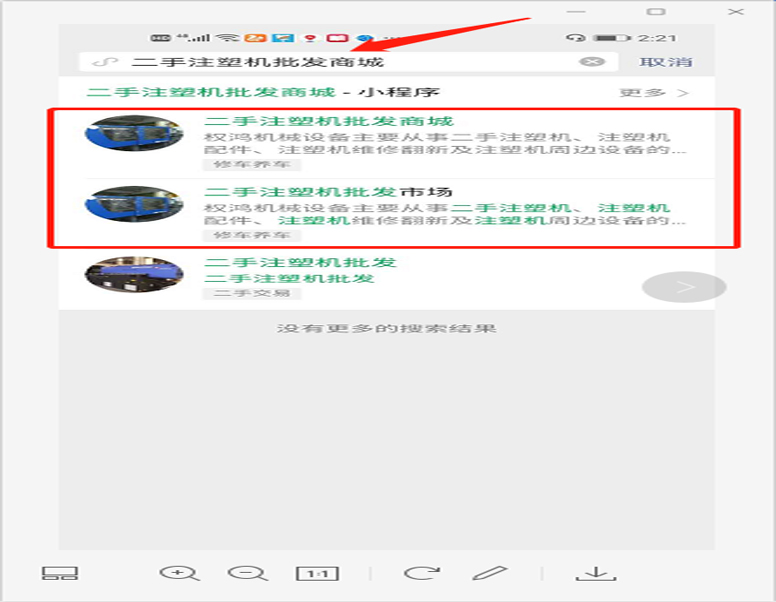The width and height of the screenshot is (776, 602).
Task: Click thumbnail of 二手注塑机批发 result
Action: click(x=134, y=274)
